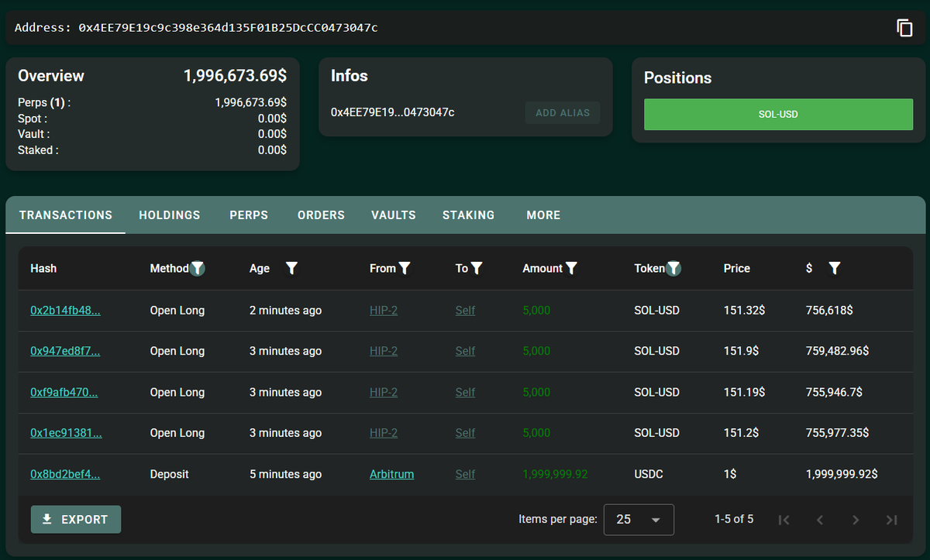930x560 pixels.
Task: Open the Staking tab
Action: click(468, 215)
